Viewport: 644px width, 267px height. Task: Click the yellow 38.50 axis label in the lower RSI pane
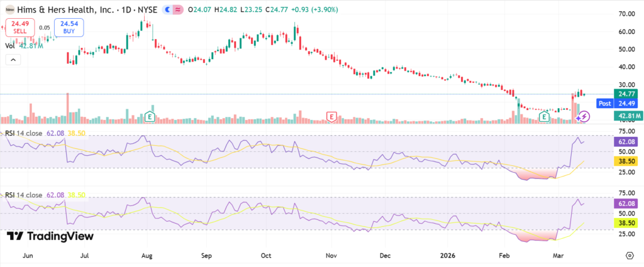pyautogui.click(x=627, y=223)
